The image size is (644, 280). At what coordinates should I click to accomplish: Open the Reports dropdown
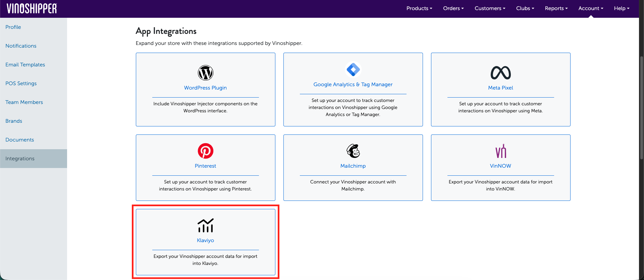(x=556, y=8)
